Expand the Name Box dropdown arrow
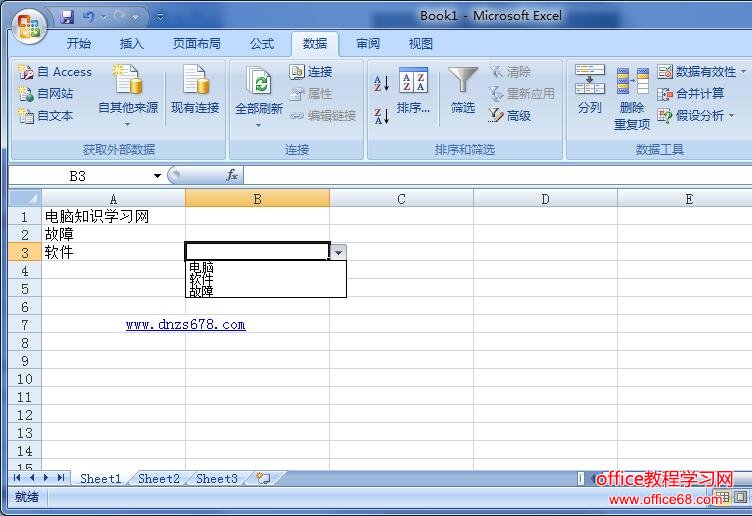The width and height of the screenshot is (752, 516). [x=157, y=176]
